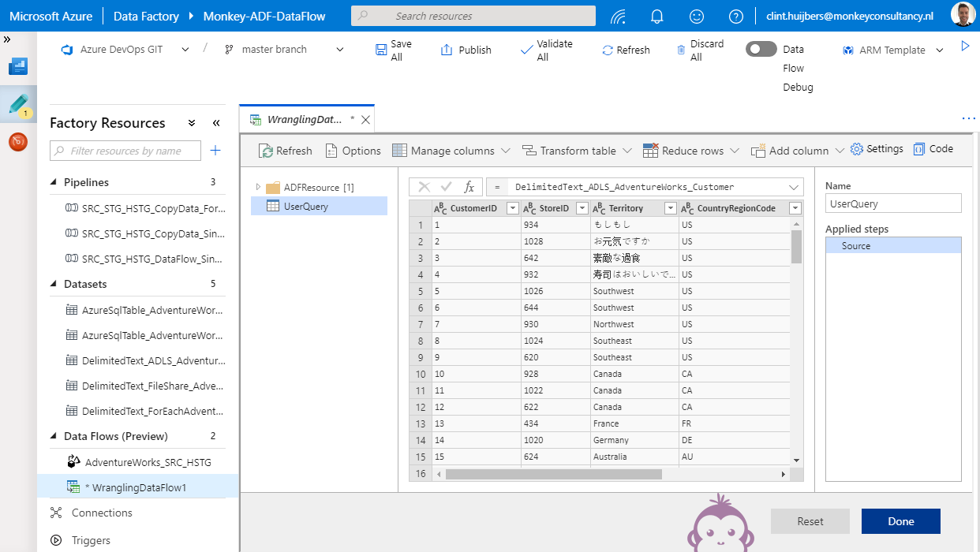Open the Monitor icon in left sidebar
The height and width of the screenshot is (552, 980).
[18, 142]
